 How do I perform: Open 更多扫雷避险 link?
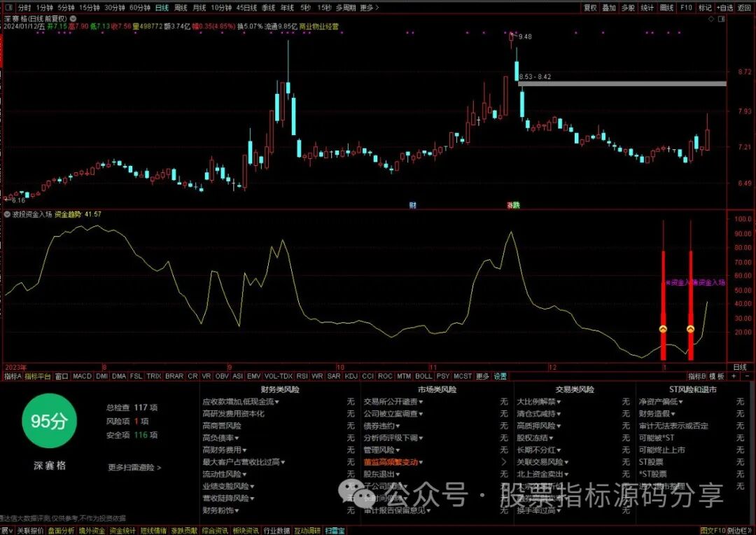point(134,468)
